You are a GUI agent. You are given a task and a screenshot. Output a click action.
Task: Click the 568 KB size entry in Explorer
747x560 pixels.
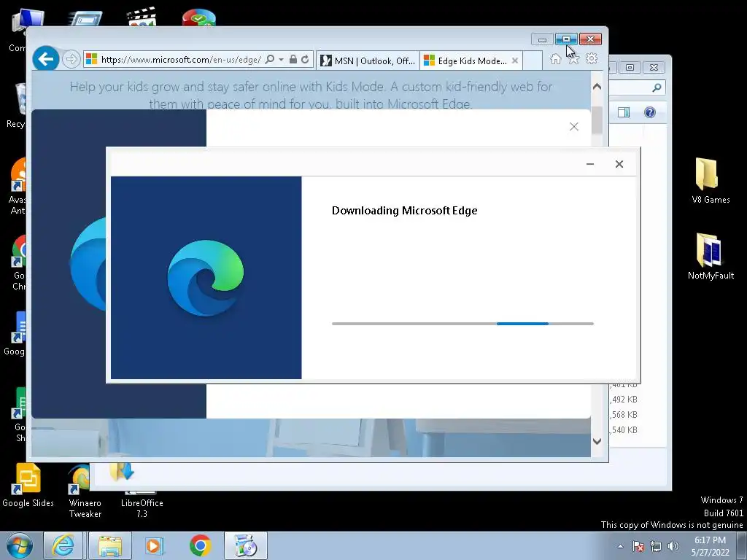pyautogui.click(x=624, y=415)
